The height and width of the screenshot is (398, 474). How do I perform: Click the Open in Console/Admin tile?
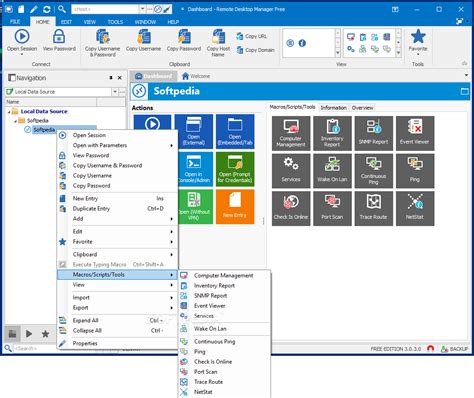point(195,169)
